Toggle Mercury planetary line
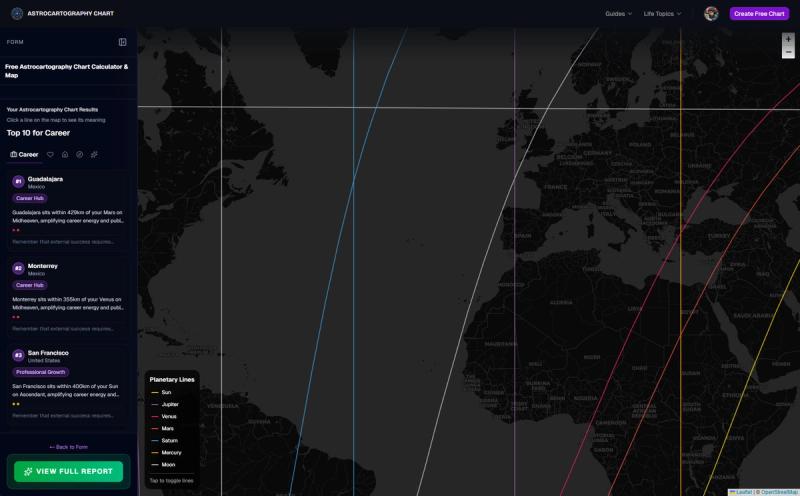This screenshot has height=496, width=800. point(166,453)
